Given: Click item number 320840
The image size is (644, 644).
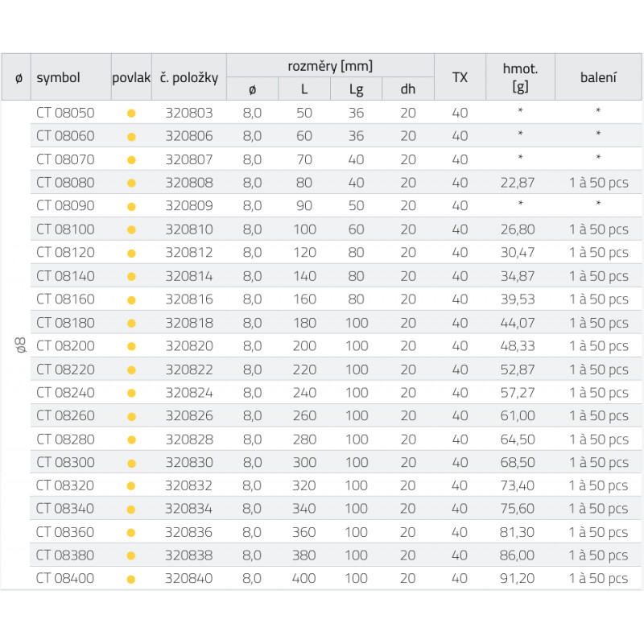Looking at the screenshot, I should point(189,579).
